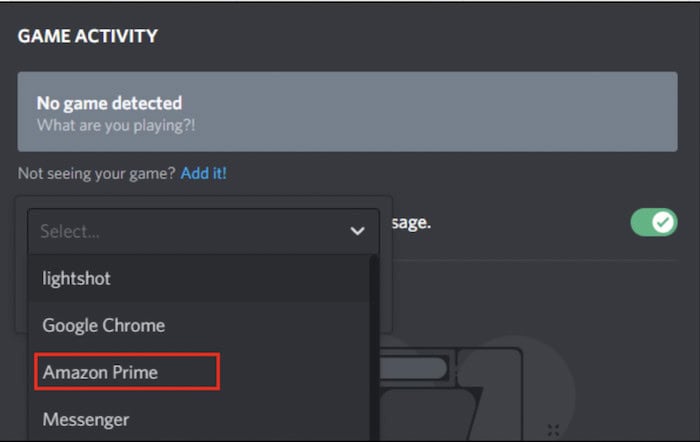Click the partially hidden "sage." label
700x442 pixels.
click(411, 223)
